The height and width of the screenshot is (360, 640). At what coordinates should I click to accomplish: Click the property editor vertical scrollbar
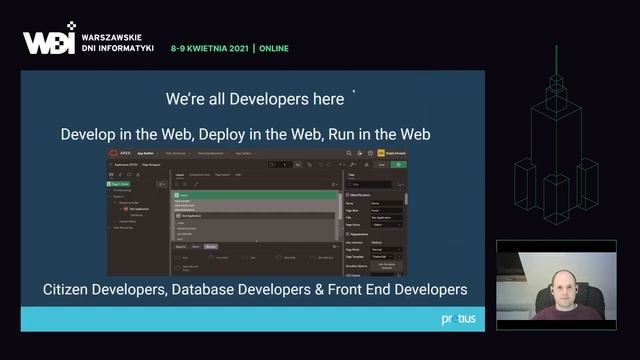tap(406, 199)
